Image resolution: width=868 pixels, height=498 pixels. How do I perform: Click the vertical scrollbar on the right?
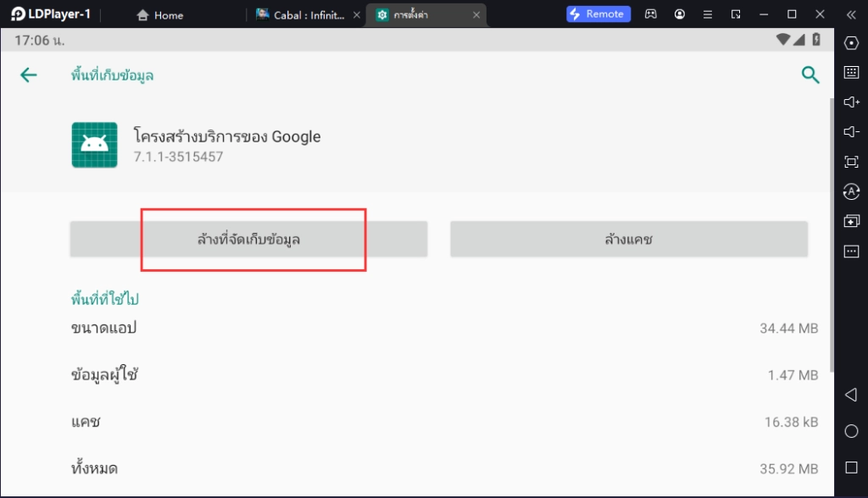[x=832, y=235]
